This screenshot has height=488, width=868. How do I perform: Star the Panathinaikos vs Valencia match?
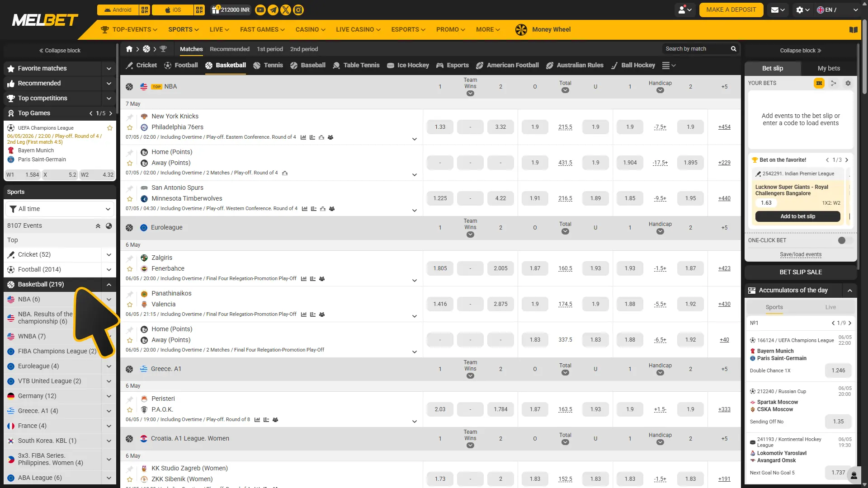pos(130,305)
